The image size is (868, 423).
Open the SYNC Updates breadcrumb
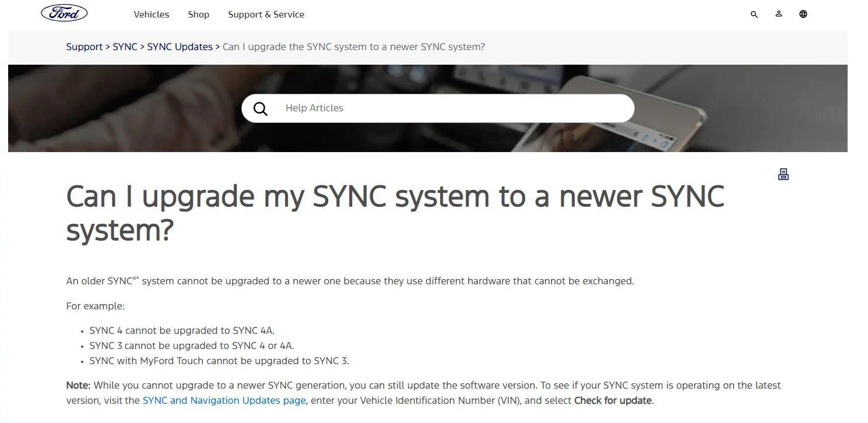click(x=180, y=47)
